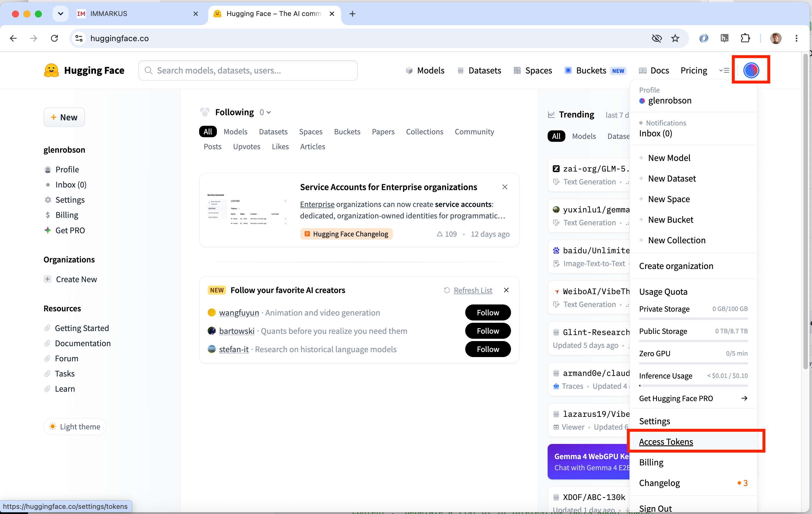Click the Billing dollar icon in the sidebar
The width and height of the screenshot is (812, 514).
48,215
